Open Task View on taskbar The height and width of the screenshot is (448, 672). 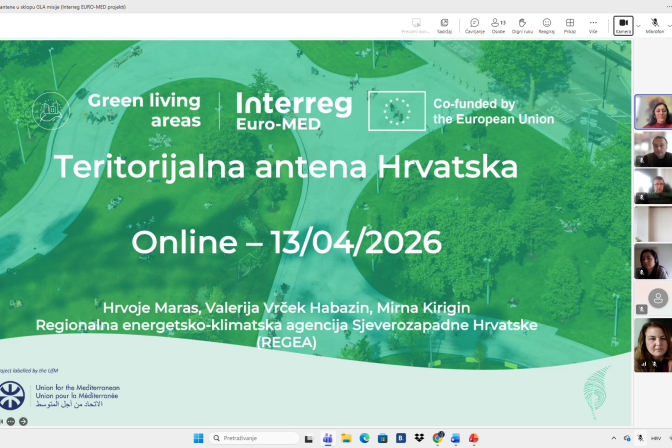point(309,438)
